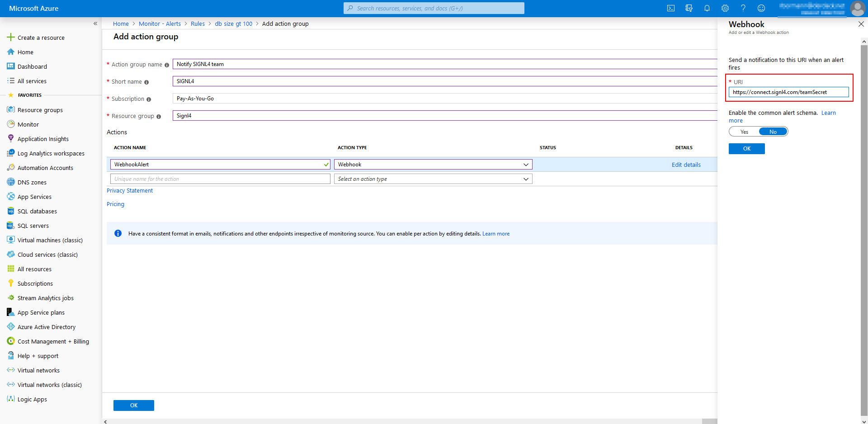Viewport: 868px width, 424px height.
Task: Open Directory and subscription filter icon
Action: tap(689, 8)
